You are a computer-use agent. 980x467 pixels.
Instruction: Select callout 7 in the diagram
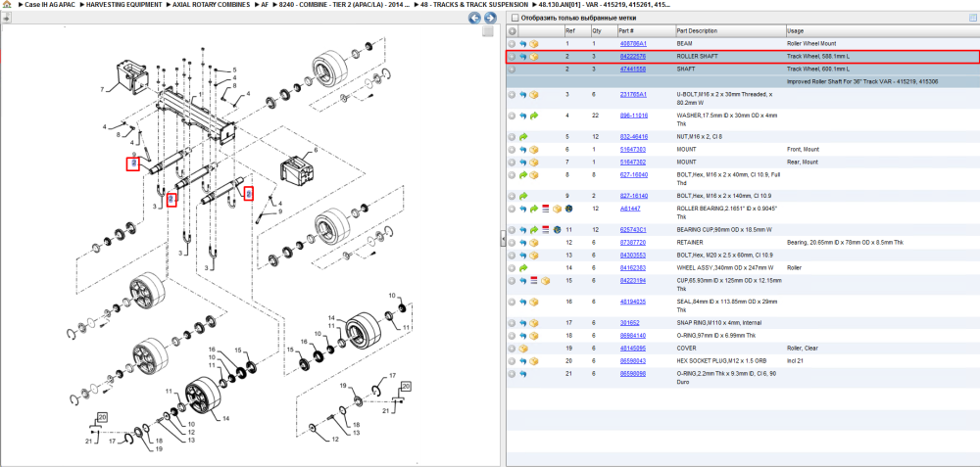tap(102, 89)
